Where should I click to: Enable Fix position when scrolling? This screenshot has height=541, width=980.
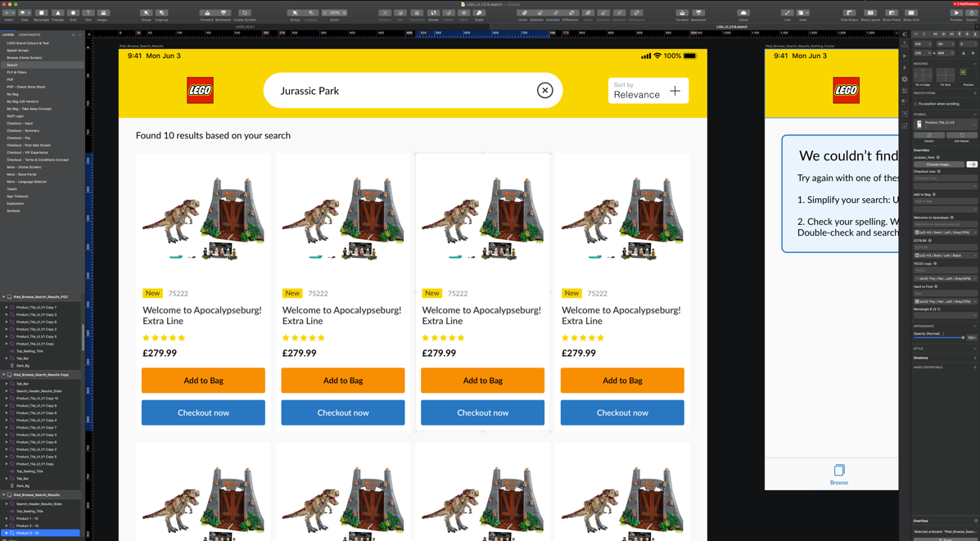click(x=915, y=104)
